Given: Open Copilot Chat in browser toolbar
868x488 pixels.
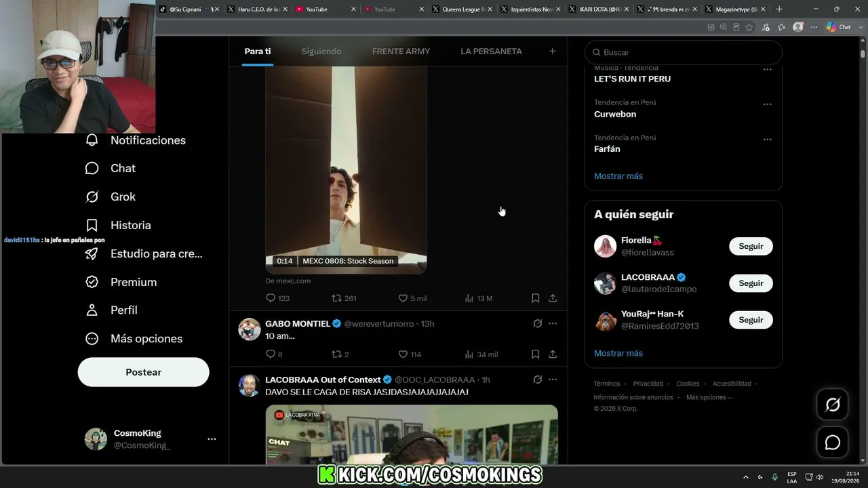Looking at the screenshot, I should (839, 27).
